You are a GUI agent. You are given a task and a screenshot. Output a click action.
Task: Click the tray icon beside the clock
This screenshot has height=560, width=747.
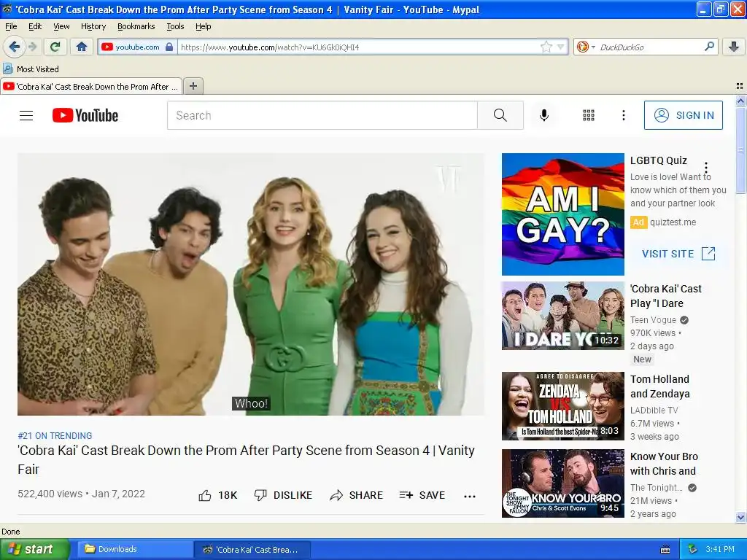693,549
